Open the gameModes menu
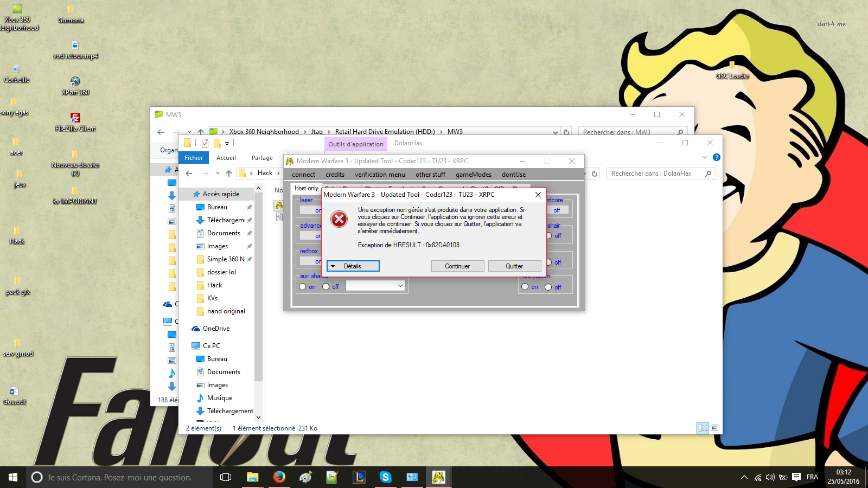868x488 pixels. click(x=474, y=175)
